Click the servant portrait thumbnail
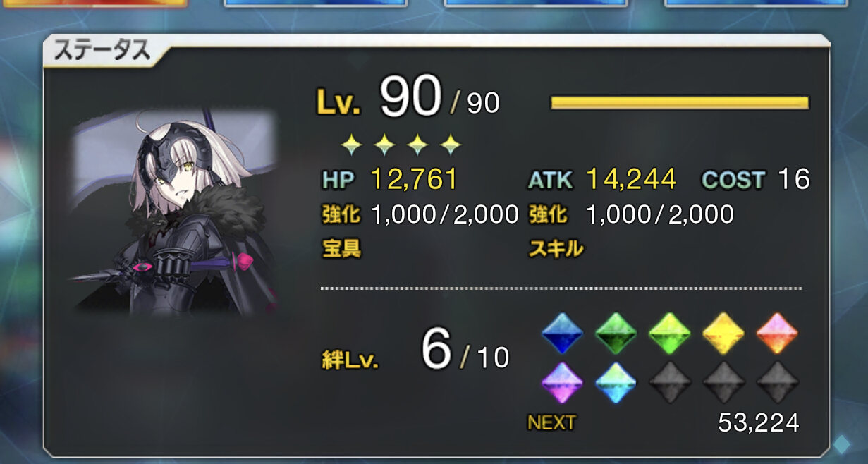The width and height of the screenshot is (868, 464). coord(176,212)
